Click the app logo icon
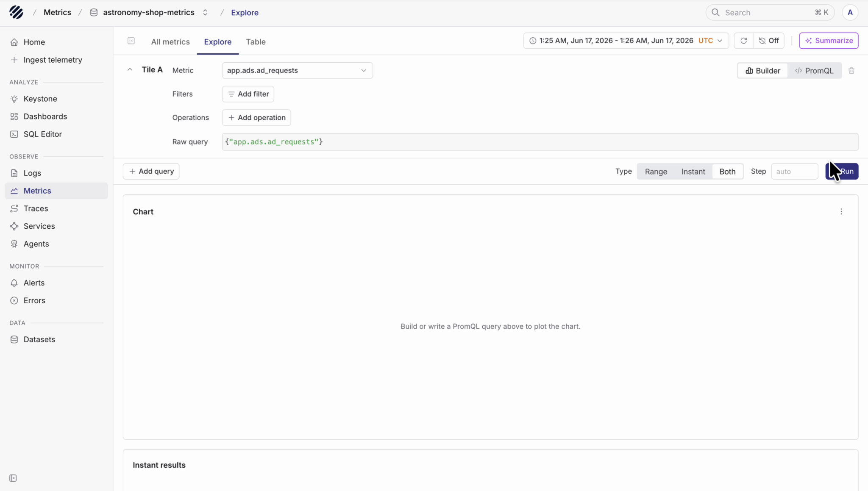868x491 pixels. tap(16, 12)
